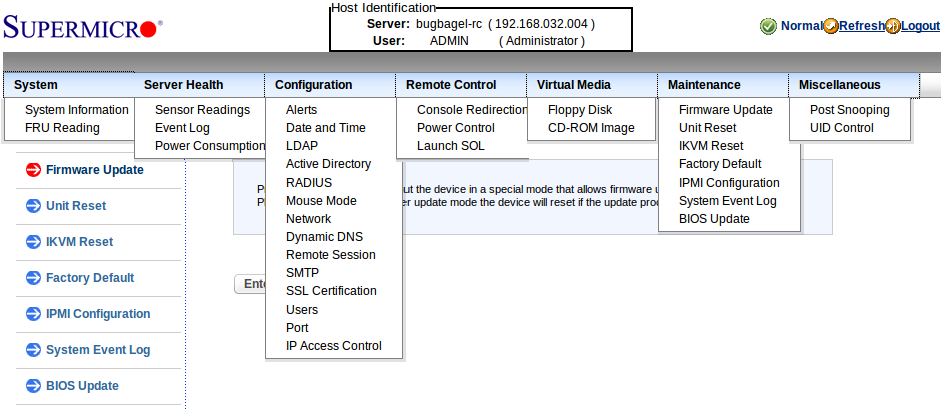Image resolution: width=941 pixels, height=410 pixels.
Task: Select UID Control under Miscellaneous
Action: click(x=841, y=128)
